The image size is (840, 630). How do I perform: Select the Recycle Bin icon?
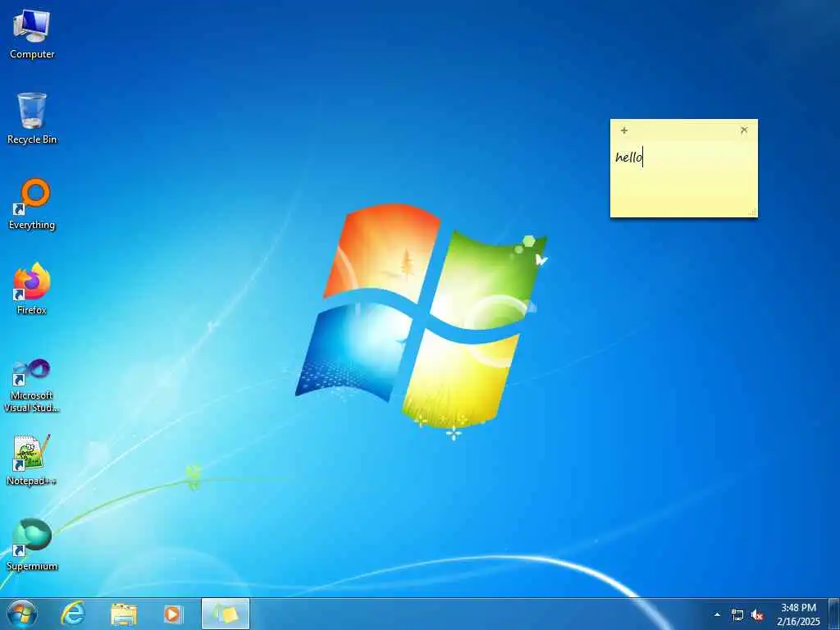click(32, 118)
